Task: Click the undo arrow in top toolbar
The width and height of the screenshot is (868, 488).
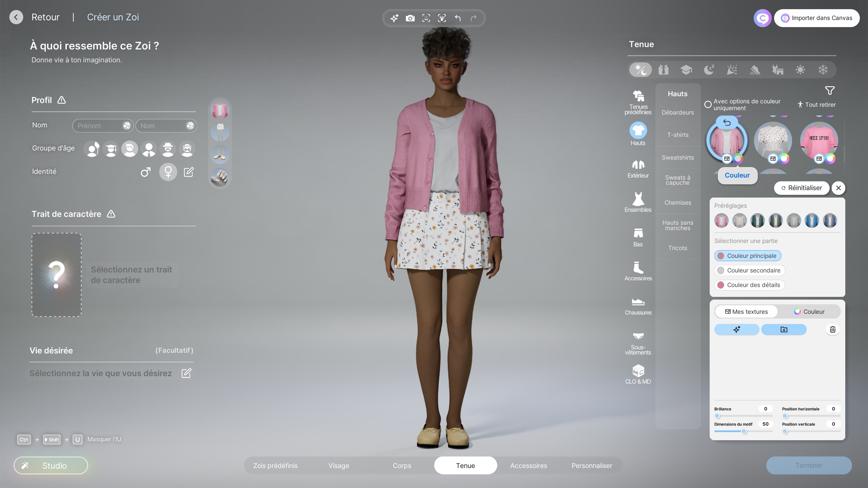Action: point(458,18)
